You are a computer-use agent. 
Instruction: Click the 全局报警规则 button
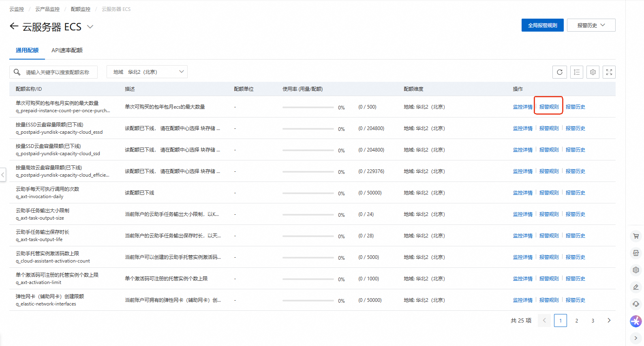[x=543, y=25]
